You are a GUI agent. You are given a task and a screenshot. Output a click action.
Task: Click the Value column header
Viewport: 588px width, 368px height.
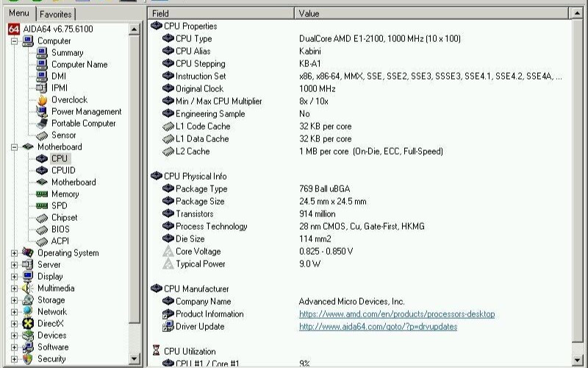point(431,13)
